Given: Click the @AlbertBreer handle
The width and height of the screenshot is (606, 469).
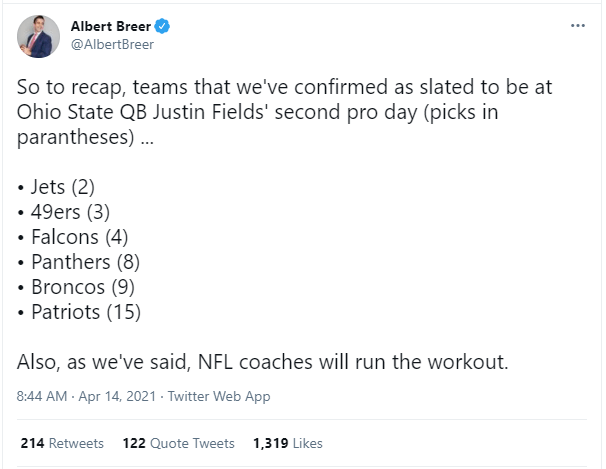Looking at the screenshot, I should 111,44.
